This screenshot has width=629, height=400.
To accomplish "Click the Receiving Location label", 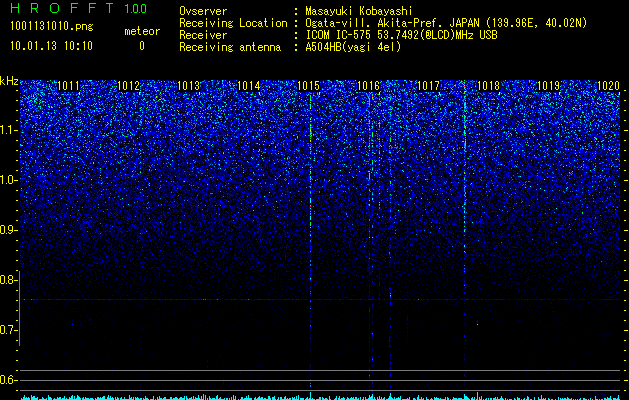I will [233, 23].
